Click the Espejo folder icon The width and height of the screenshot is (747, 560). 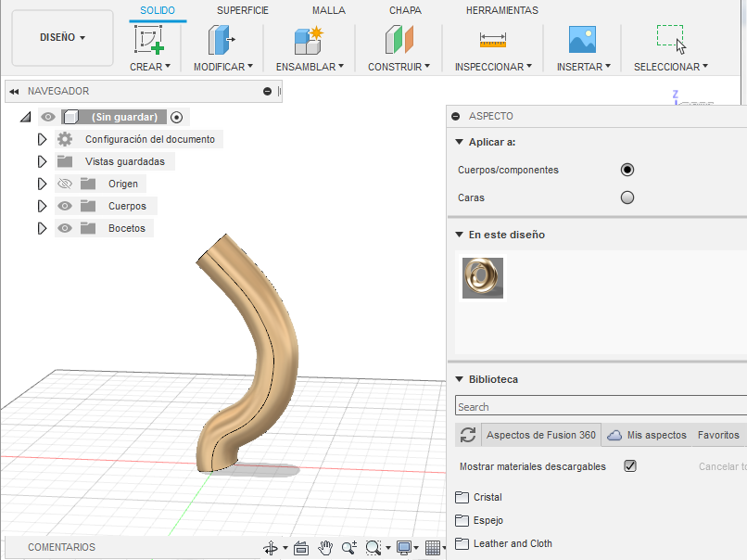click(x=462, y=520)
